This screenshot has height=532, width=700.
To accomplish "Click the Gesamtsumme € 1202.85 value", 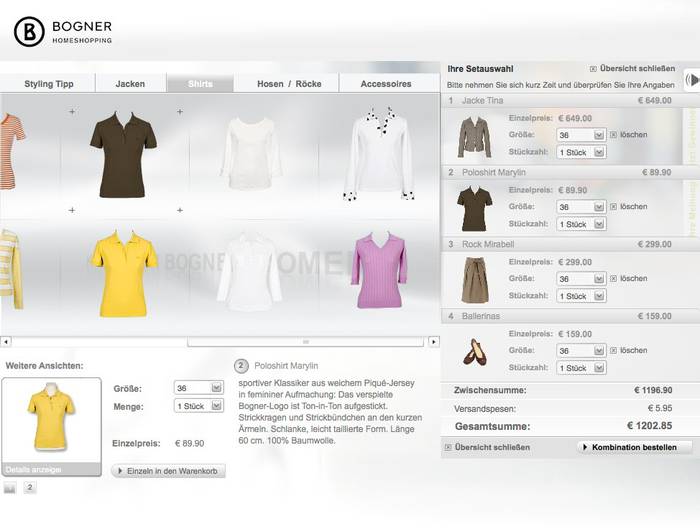I will pyautogui.click(x=650, y=426).
